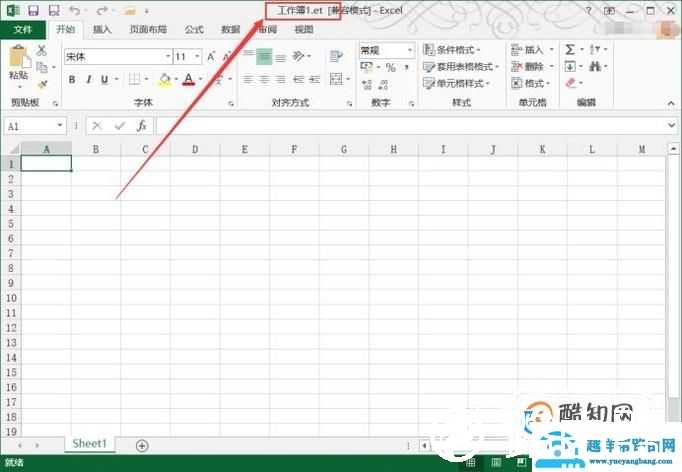
Task: Click the Wrap Text icon
Action: (x=336, y=56)
